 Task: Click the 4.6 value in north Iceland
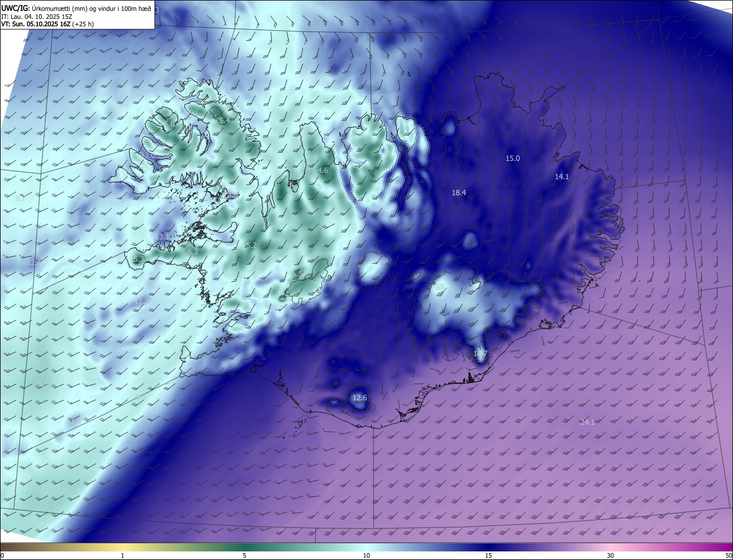pyautogui.click(x=323, y=170)
